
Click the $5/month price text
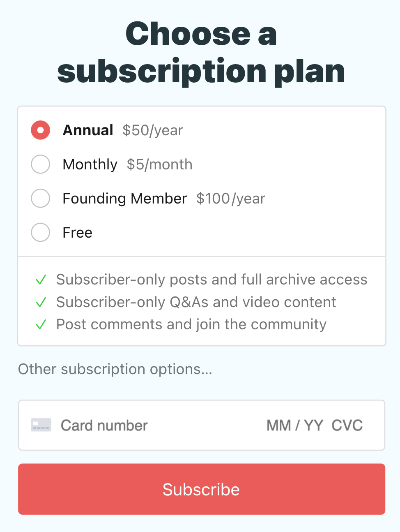point(159,164)
